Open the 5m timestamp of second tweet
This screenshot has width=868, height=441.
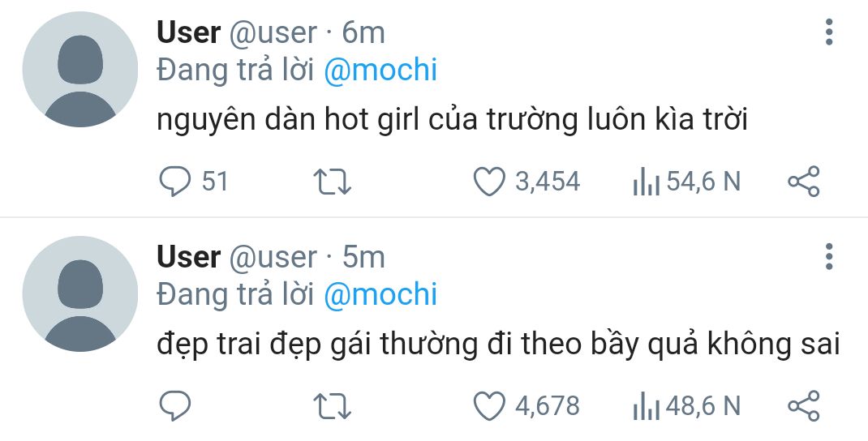point(363,256)
